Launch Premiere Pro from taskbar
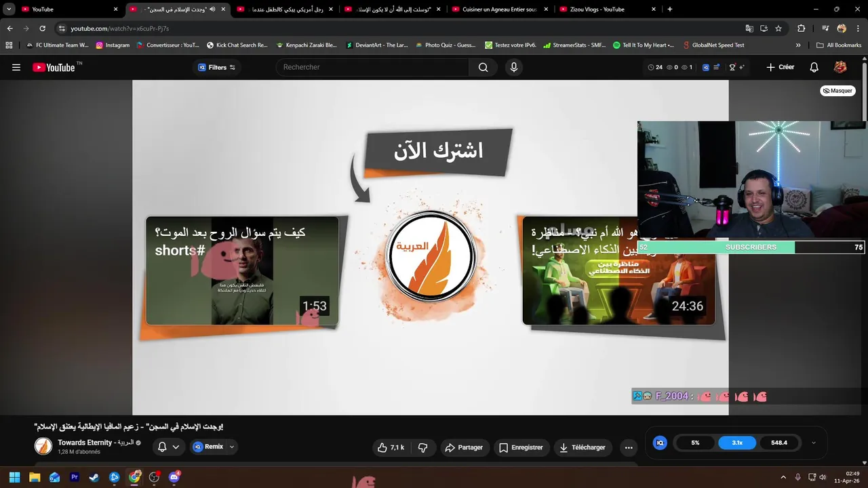The width and height of the screenshot is (868, 488). click(75, 477)
